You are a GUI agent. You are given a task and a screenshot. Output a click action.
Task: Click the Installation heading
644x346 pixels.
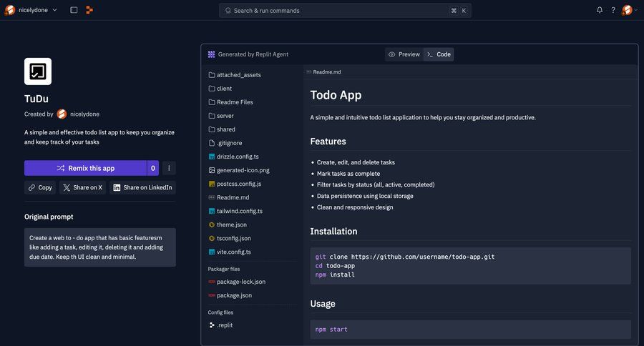coord(333,231)
